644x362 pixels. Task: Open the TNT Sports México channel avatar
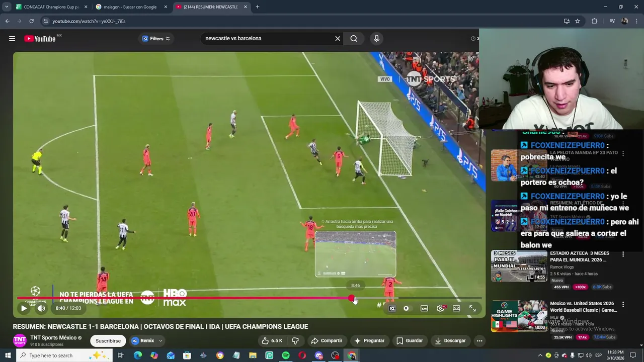(x=20, y=340)
